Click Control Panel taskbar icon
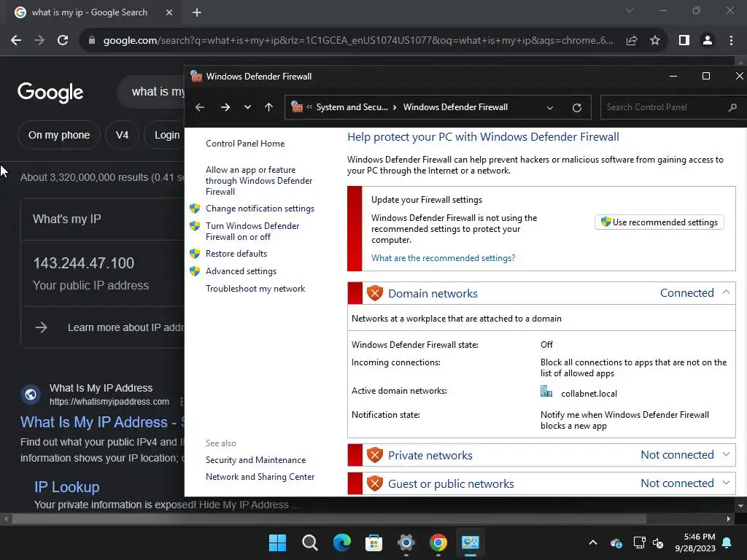The height and width of the screenshot is (560, 747). point(471,542)
